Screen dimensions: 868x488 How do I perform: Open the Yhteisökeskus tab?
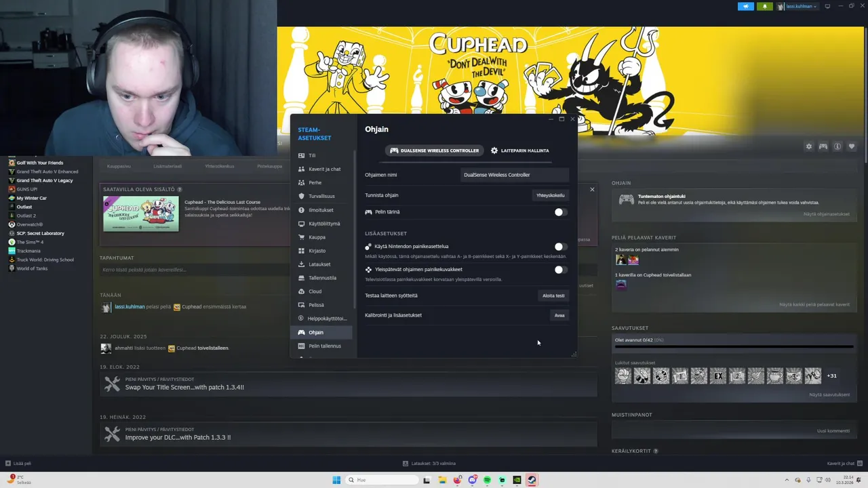click(220, 166)
